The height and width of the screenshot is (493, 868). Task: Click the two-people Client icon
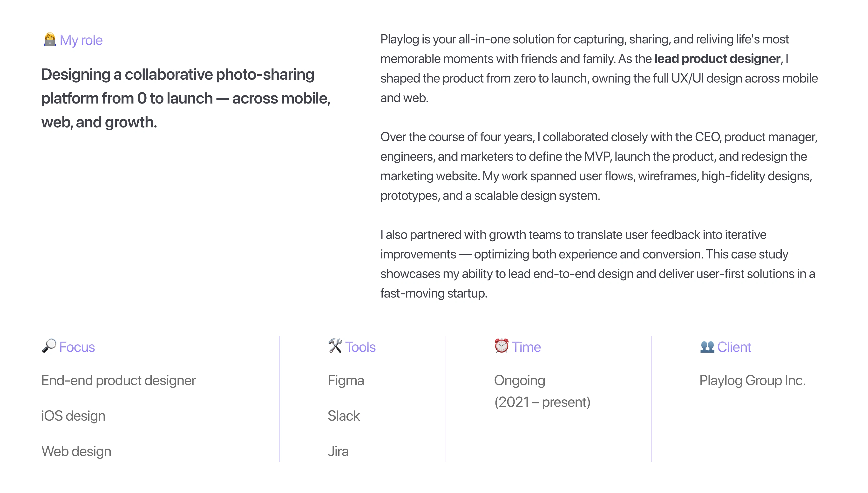pos(707,346)
